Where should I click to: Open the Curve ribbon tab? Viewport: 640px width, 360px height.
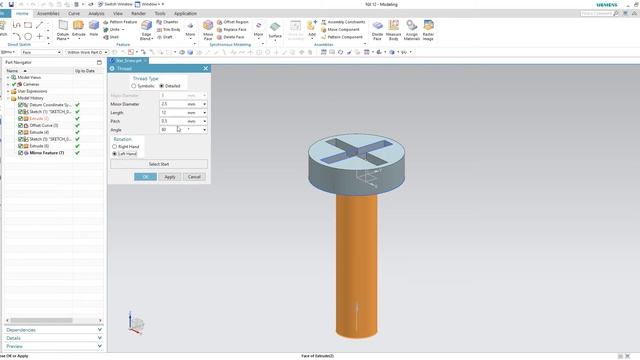pyautogui.click(x=74, y=13)
